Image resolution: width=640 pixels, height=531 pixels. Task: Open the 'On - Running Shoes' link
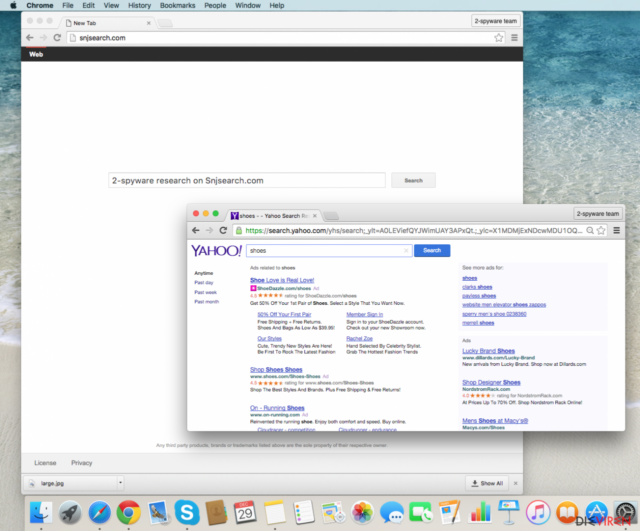coord(277,408)
